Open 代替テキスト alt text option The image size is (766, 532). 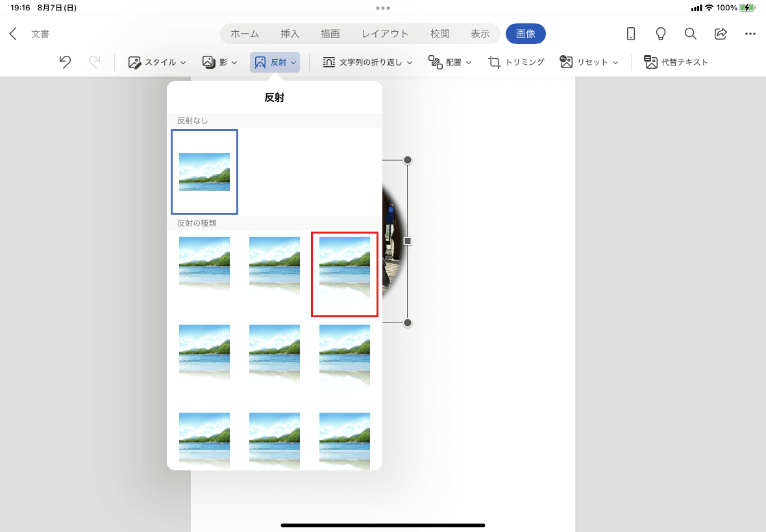(676, 62)
